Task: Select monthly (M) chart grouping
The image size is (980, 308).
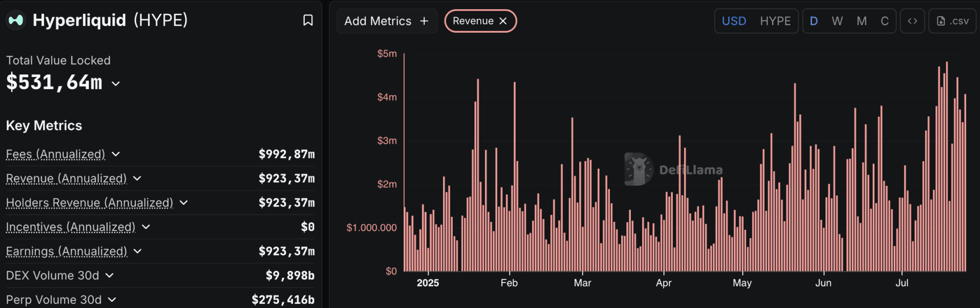Action: pyautogui.click(x=862, y=21)
